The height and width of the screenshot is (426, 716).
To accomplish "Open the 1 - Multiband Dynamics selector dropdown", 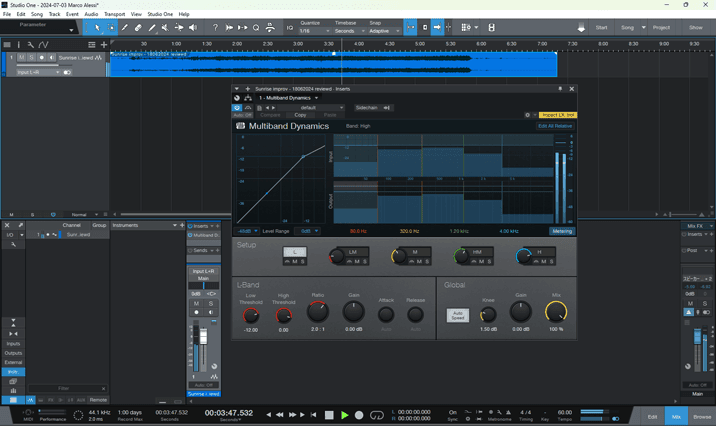I will click(288, 98).
